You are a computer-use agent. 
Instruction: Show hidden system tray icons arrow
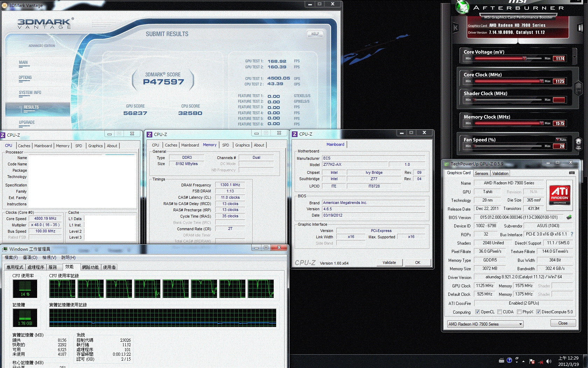point(523,361)
